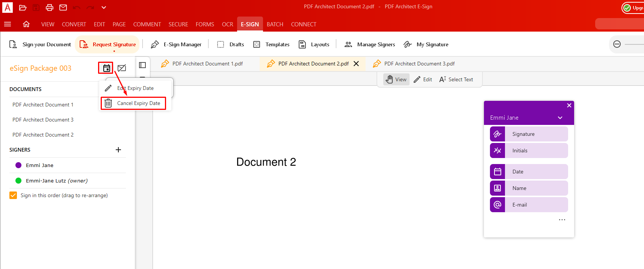Click the search input field
This screenshot has width=644, height=269.
(x=620, y=24)
